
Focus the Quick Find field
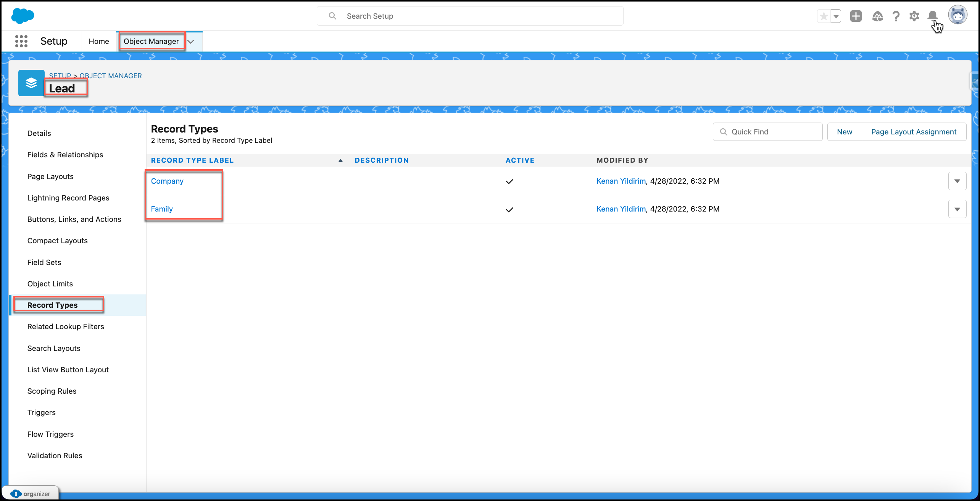(x=767, y=132)
